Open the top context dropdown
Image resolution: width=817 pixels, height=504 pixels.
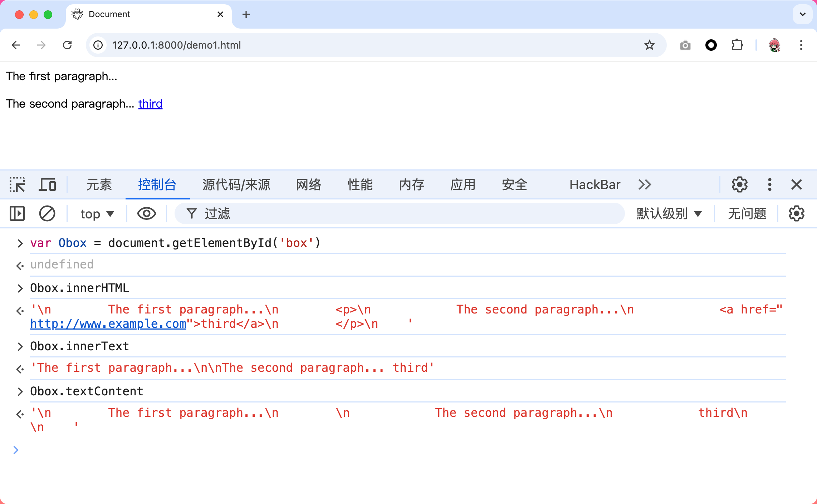pyautogui.click(x=97, y=214)
